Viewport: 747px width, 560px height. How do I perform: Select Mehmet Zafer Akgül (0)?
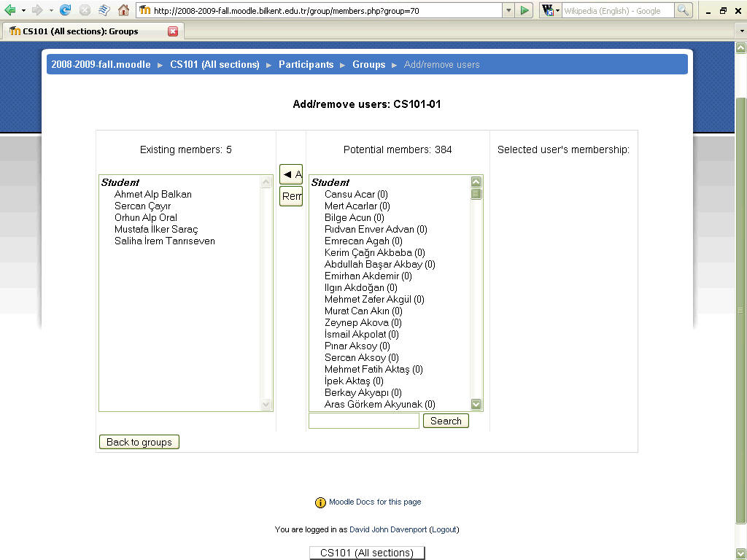coord(374,299)
